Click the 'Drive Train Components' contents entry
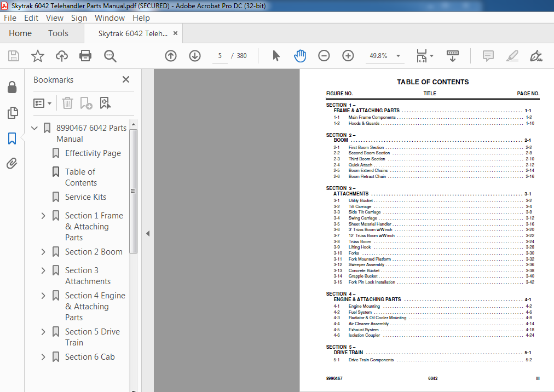Image resolution: width=554 pixels, height=392 pixels. point(371,360)
